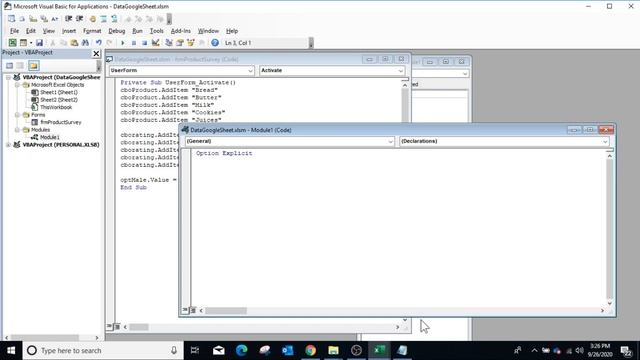Click Module1 horizontal scrollbar thumb

226,311
